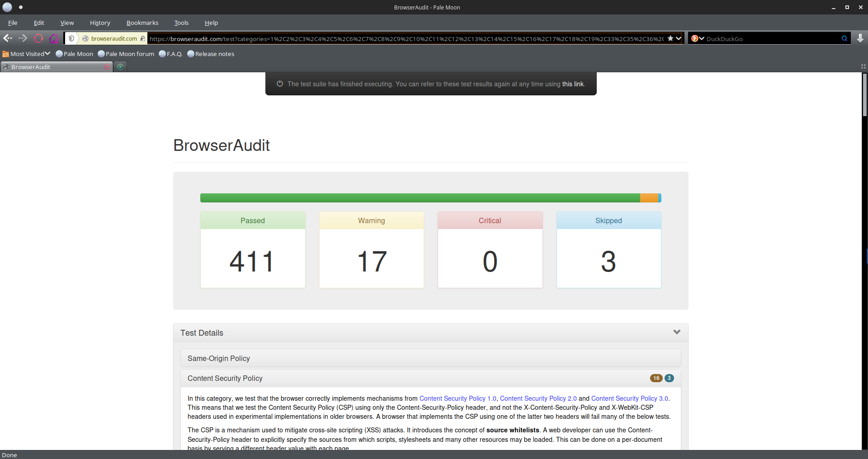Click the power icon in notification banner
This screenshot has height=459, width=868.
click(280, 84)
